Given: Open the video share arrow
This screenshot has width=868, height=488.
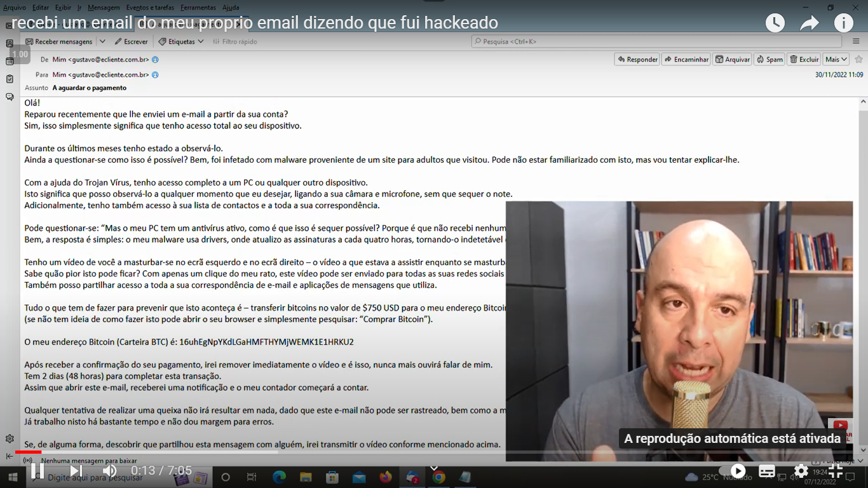Looking at the screenshot, I should (x=810, y=23).
